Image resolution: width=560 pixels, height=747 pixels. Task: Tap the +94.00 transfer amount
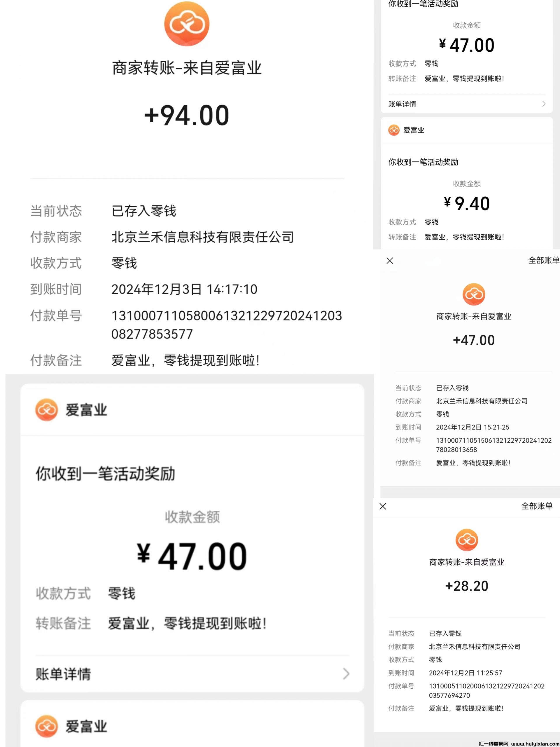187,116
